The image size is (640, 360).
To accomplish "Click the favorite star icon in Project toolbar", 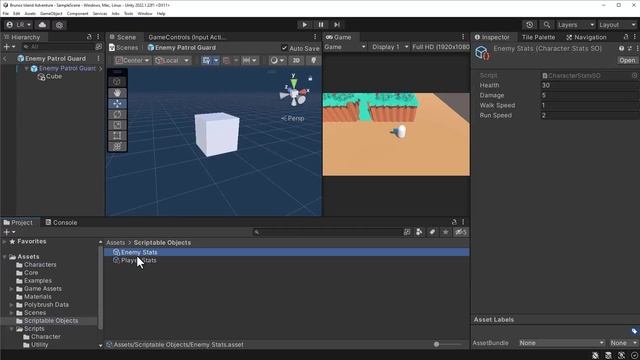I will click(445, 232).
